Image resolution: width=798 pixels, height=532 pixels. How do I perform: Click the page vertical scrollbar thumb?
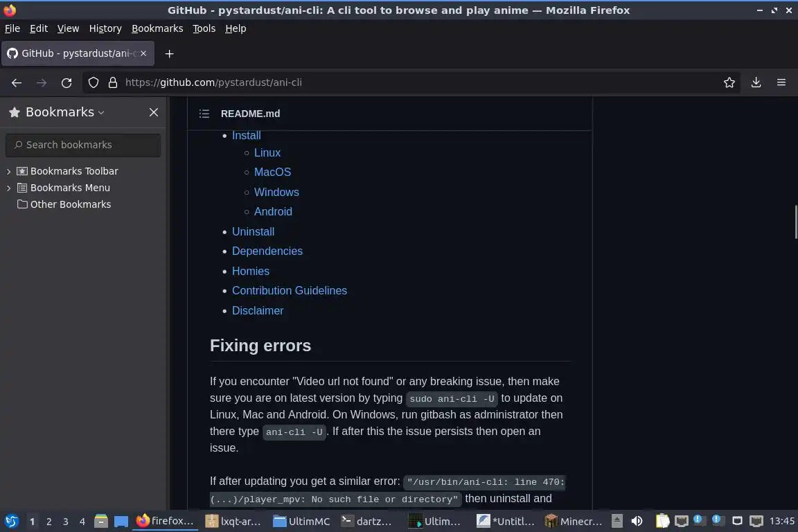795,222
